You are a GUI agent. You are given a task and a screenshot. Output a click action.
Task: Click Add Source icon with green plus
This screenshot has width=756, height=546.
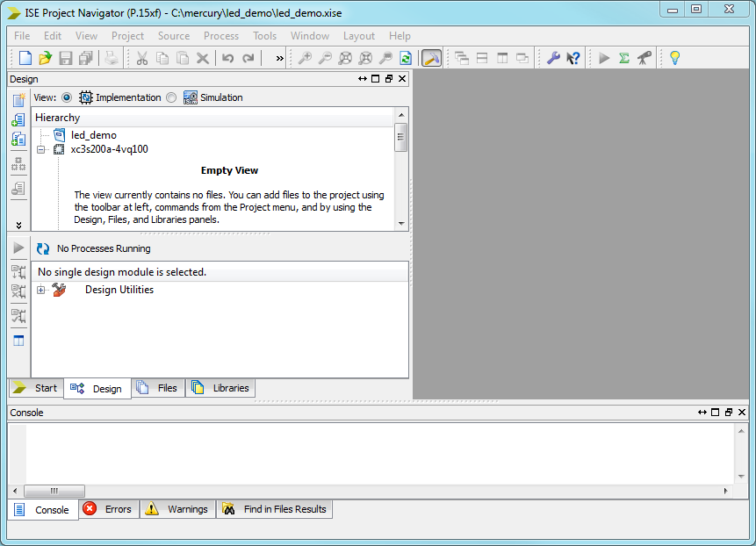tap(18, 119)
